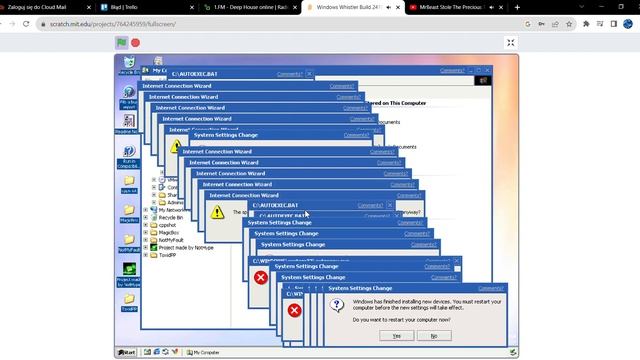Expand the Project made by NotHype tree node
Image resolution: width=640 pixels, height=360 pixels.
tap(146, 247)
